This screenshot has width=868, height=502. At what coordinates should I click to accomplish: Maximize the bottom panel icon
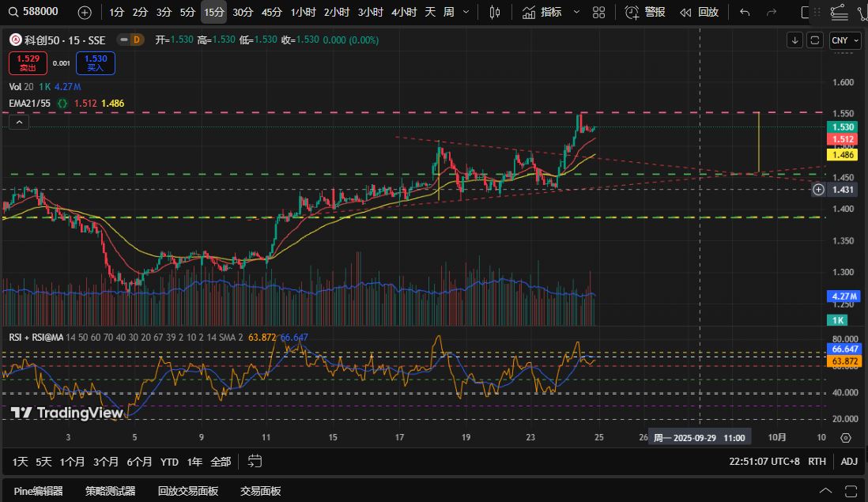click(x=851, y=491)
